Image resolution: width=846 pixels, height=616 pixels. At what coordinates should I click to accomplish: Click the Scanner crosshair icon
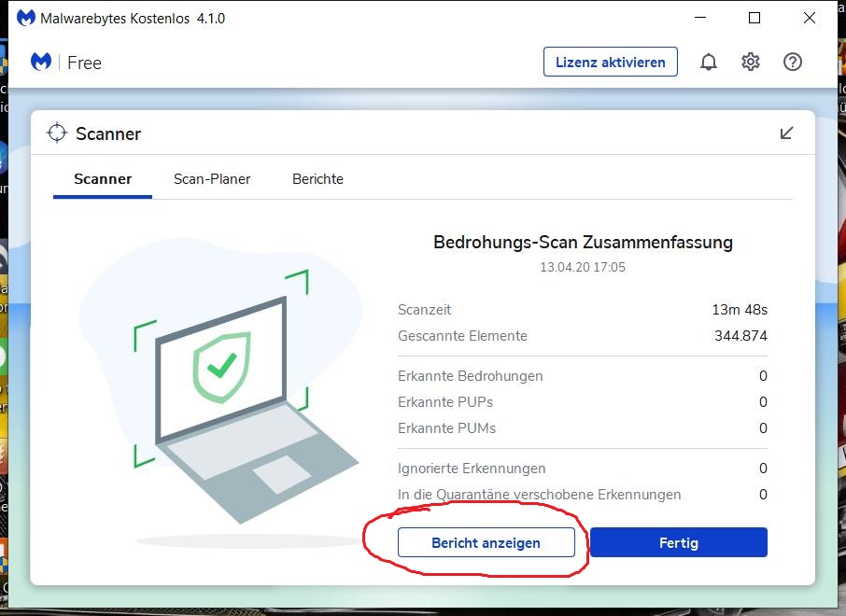click(57, 133)
